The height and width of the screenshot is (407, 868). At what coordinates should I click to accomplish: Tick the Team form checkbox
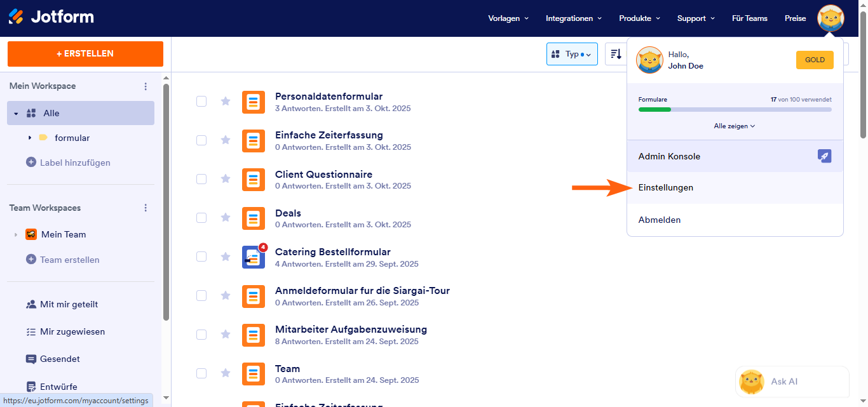tap(201, 373)
